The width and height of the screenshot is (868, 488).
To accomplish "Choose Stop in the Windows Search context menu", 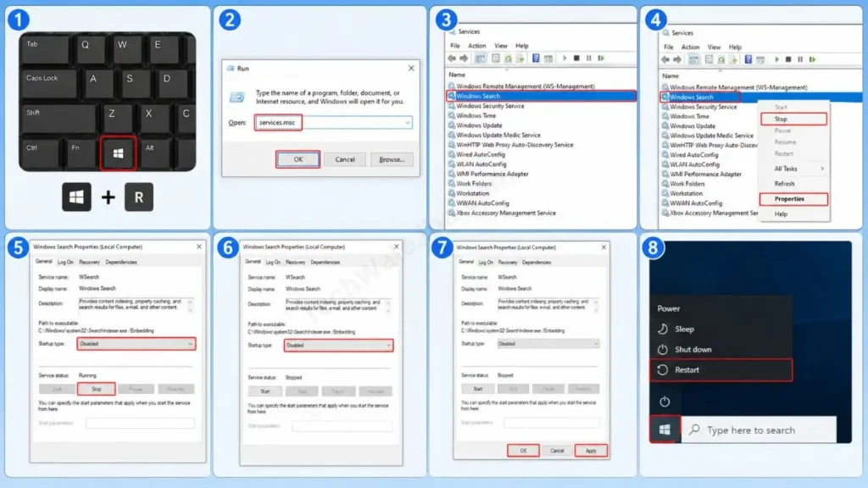I will coord(793,119).
